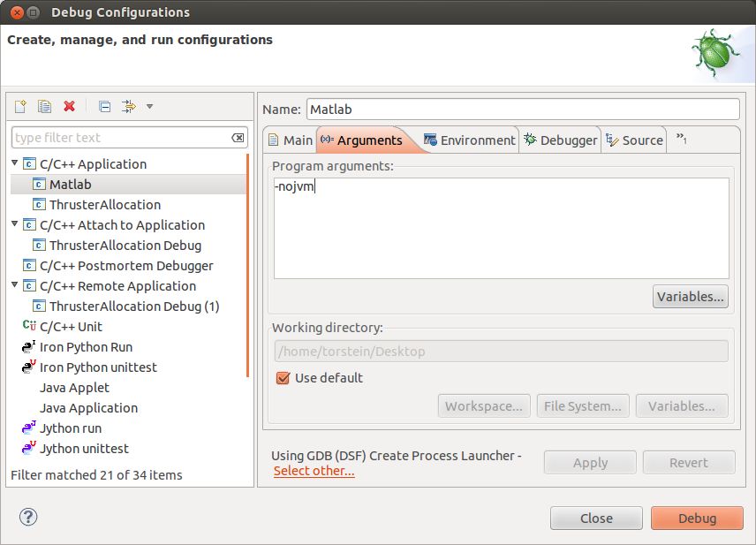Switch to the Debugger tab
Viewport: 756px width, 545px height.
pyautogui.click(x=560, y=140)
